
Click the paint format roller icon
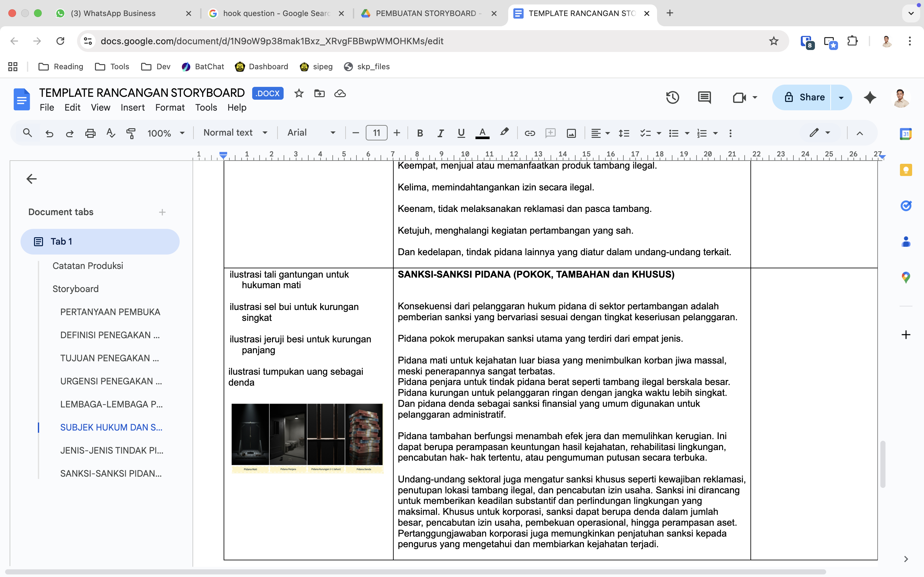[131, 133]
